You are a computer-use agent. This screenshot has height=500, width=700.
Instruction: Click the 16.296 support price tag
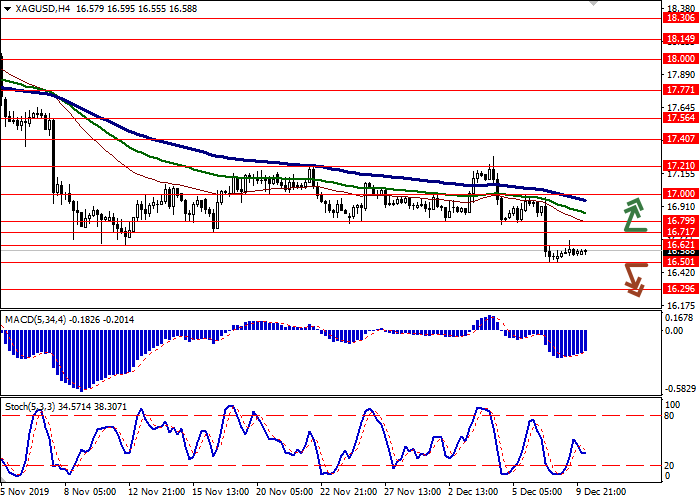pyautogui.click(x=679, y=288)
